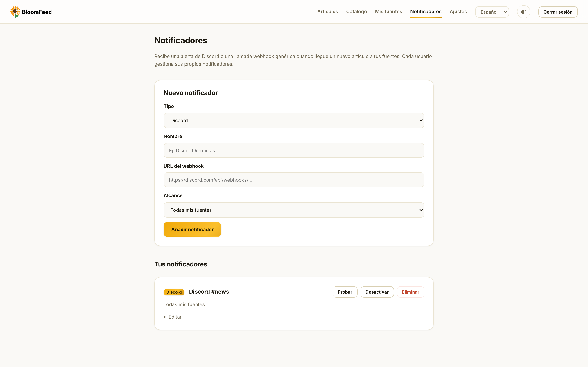
Task: Test the notifier with Probar button
Action: [x=345, y=292]
